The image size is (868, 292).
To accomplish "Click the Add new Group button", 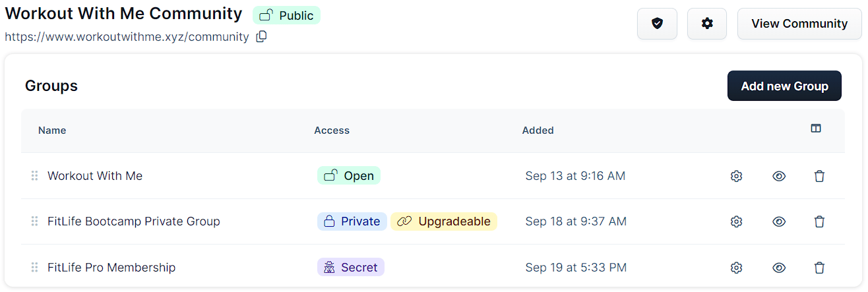I will coord(784,86).
